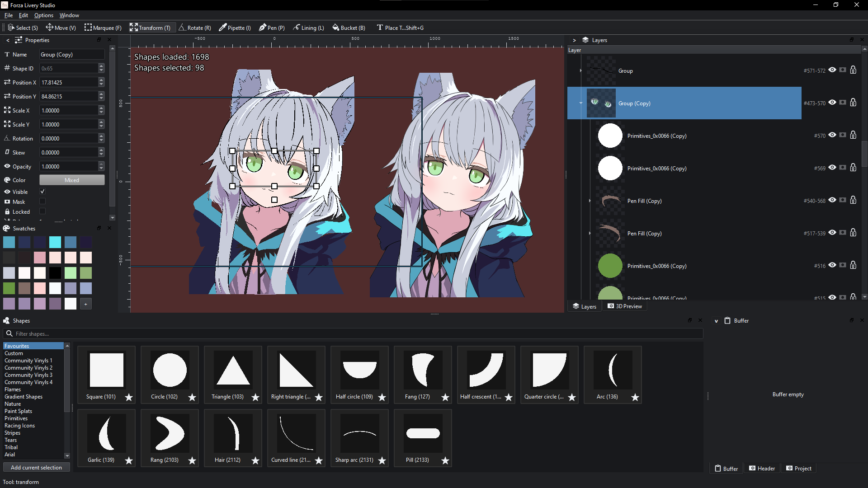Toggle favourite star for Garlic (139)
This screenshot has width=868, height=488.
point(129,460)
